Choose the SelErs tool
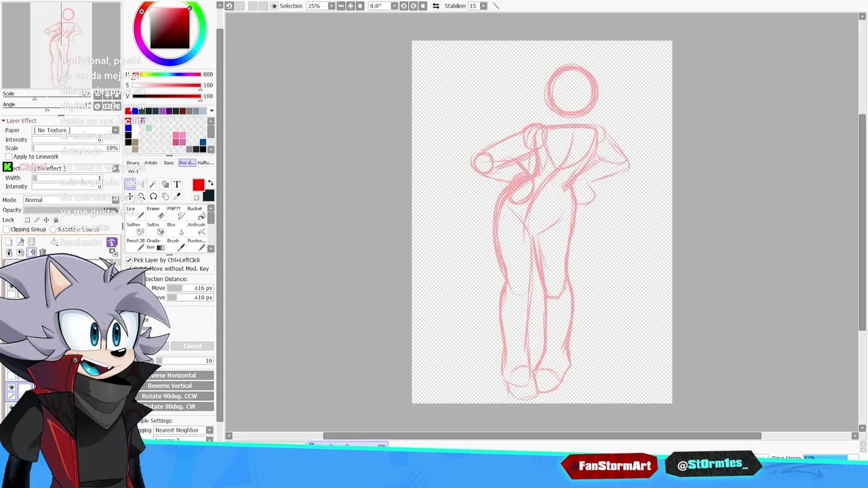 (x=155, y=229)
